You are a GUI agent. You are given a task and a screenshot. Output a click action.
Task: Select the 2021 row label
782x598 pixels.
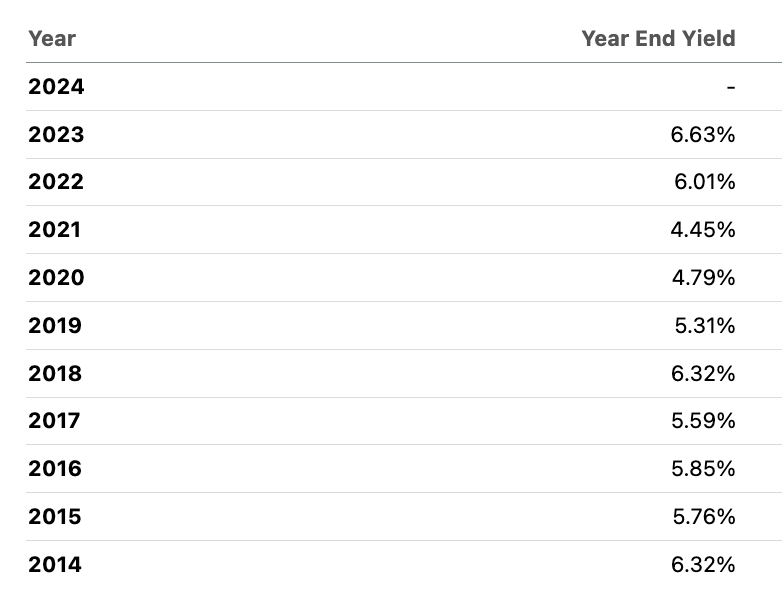click(54, 230)
